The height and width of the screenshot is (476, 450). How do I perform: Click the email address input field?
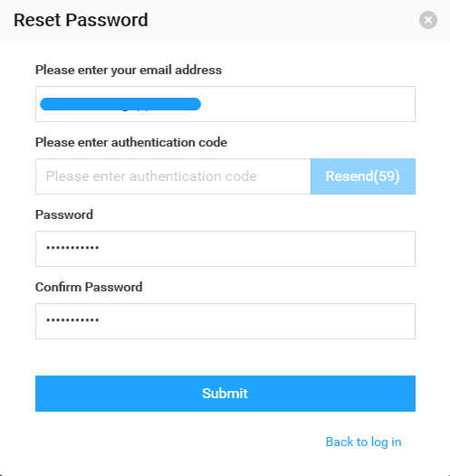pyautogui.click(x=225, y=104)
